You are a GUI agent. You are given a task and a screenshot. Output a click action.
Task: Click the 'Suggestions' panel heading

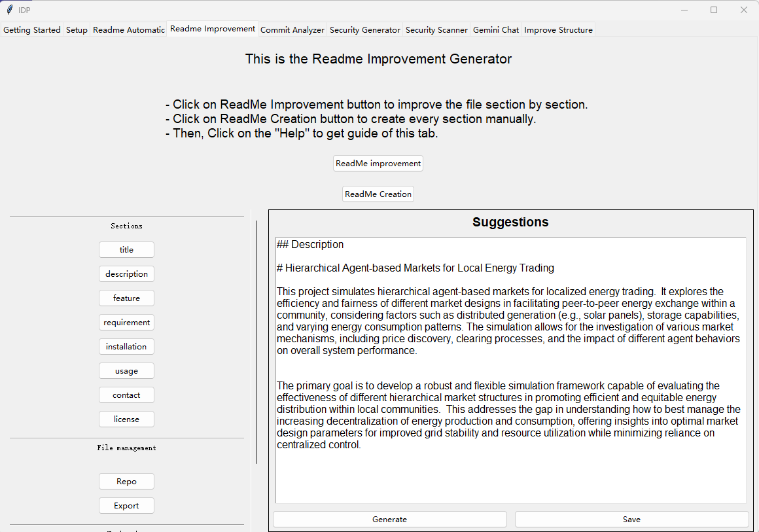[x=510, y=222]
